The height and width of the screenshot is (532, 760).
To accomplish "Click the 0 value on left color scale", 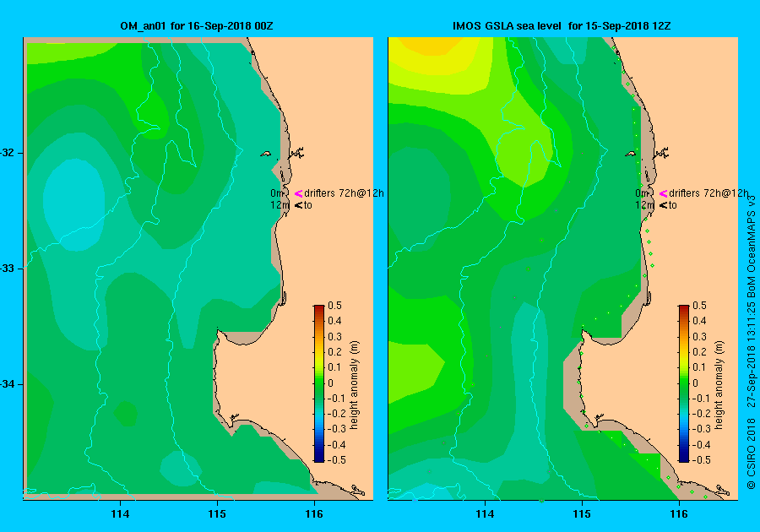I will 331,383.
